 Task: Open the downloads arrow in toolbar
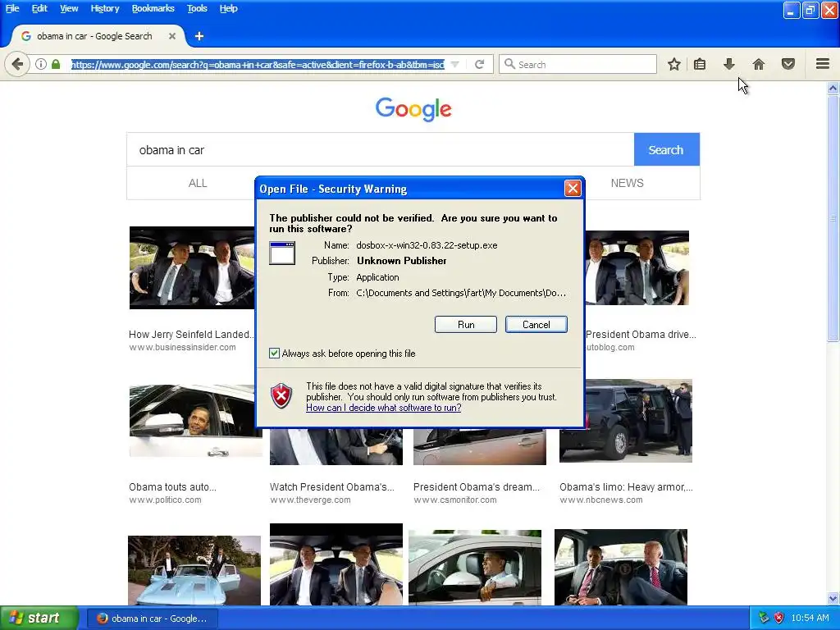[728, 64]
